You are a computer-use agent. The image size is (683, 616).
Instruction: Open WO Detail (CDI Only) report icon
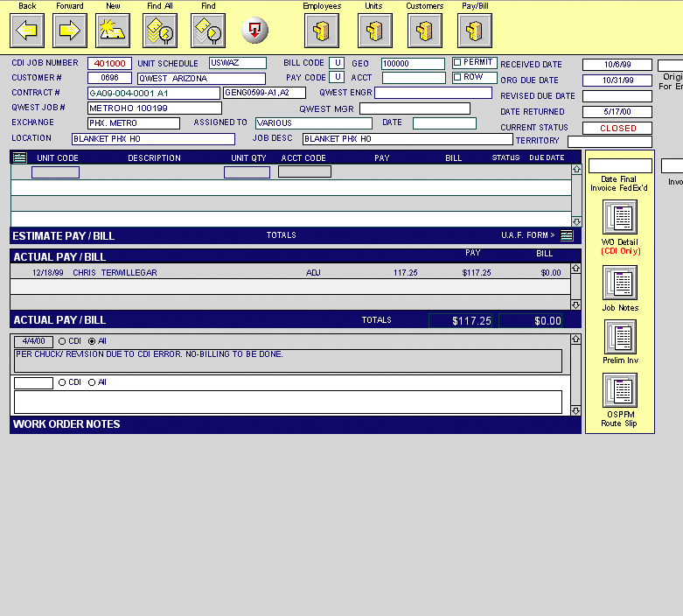coord(620,217)
